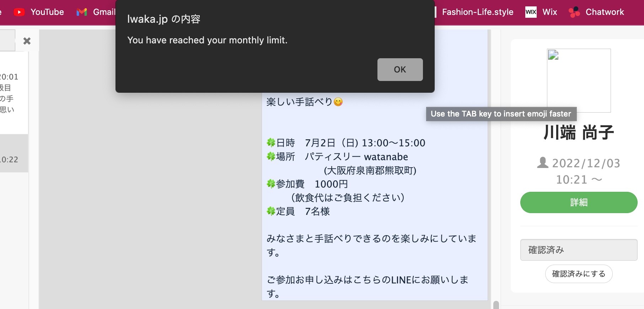644x309 pixels.
Task: Click the TAB key emoji tooltip
Action: tap(501, 114)
